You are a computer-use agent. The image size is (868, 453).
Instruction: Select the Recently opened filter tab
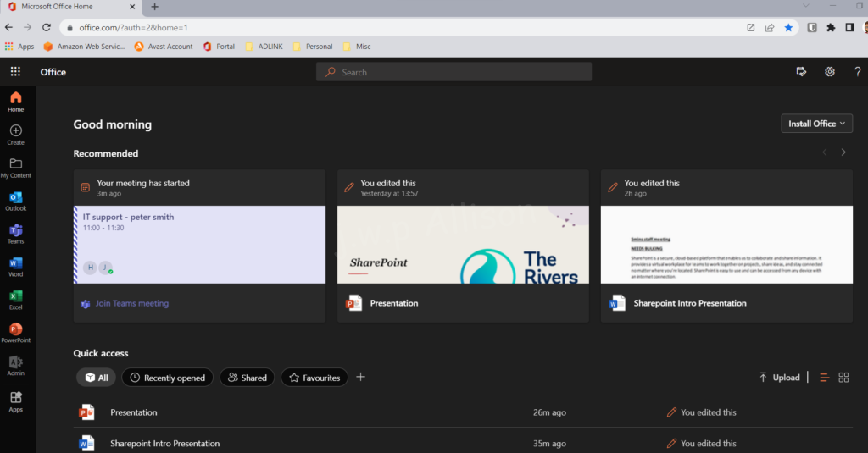click(167, 378)
